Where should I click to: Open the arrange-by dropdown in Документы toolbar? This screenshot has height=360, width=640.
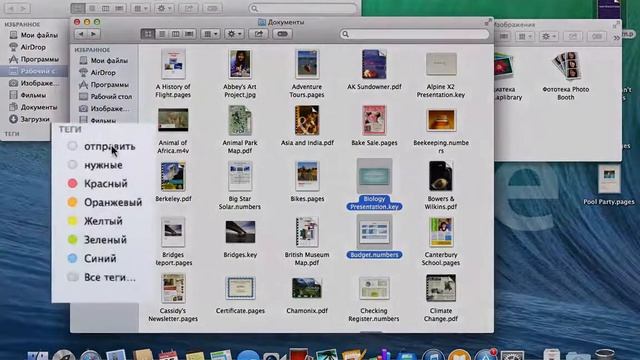(x=210, y=34)
